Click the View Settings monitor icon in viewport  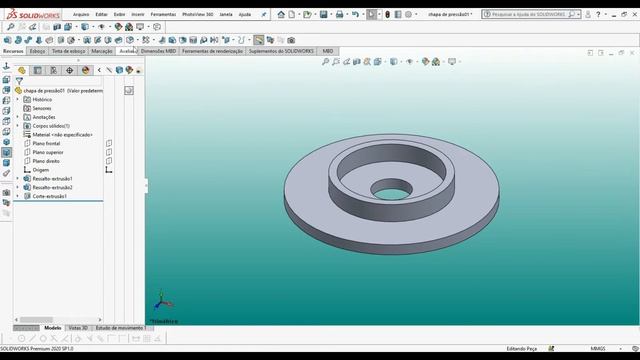(x=452, y=62)
